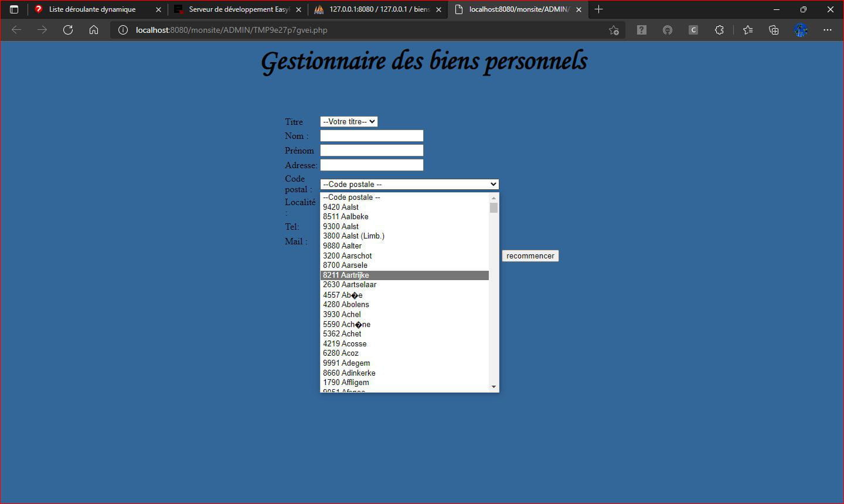
Task: Close the localhost:8080/monsite tab
Action: point(578,9)
